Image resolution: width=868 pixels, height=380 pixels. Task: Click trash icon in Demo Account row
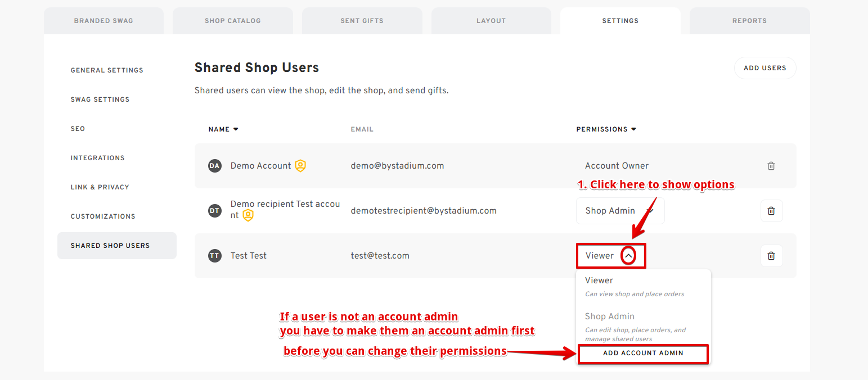[x=771, y=166]
